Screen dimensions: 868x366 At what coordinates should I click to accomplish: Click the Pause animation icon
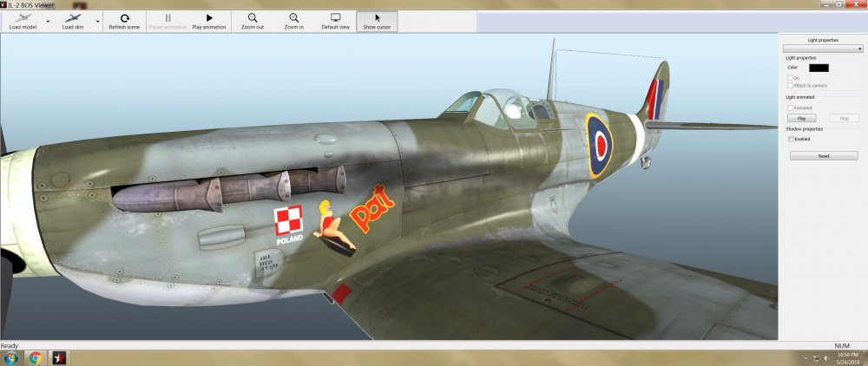(168, 18)
